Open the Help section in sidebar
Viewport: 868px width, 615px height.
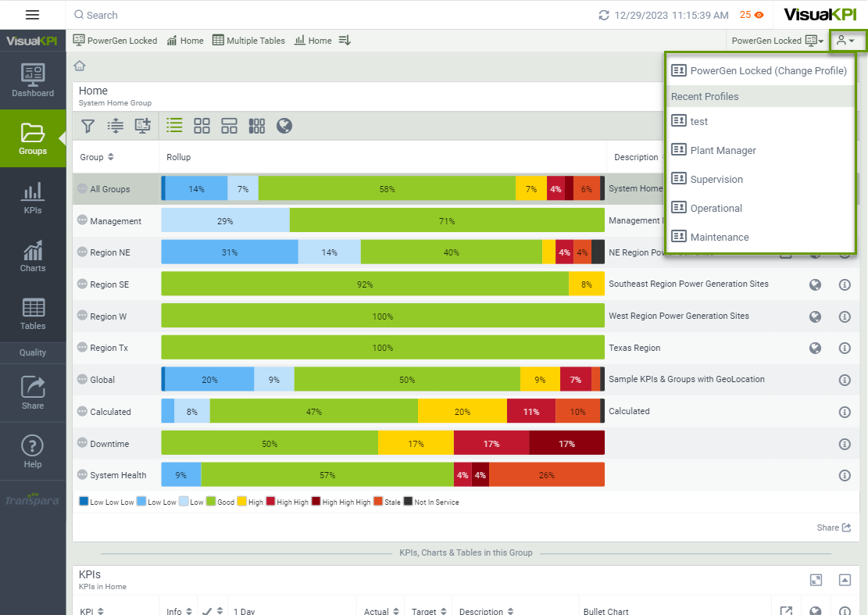33,452
